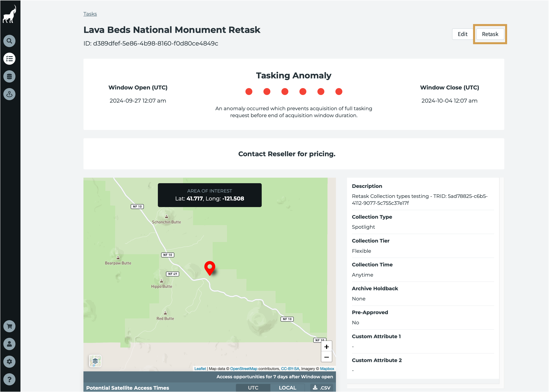Click the Tasks breadcrumb link
This screenshot has height=392, width=549.
[90, 14]
